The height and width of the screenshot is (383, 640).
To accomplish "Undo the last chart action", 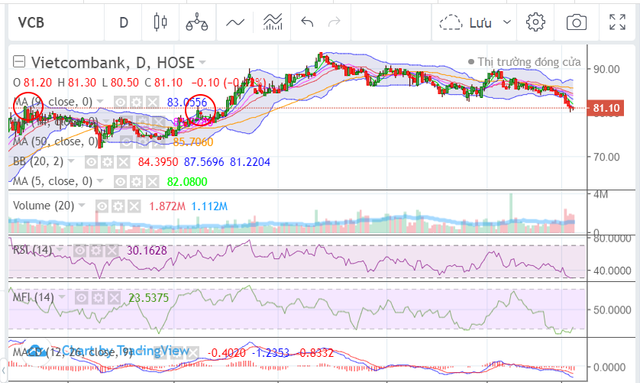I will (x=307, y=22).
